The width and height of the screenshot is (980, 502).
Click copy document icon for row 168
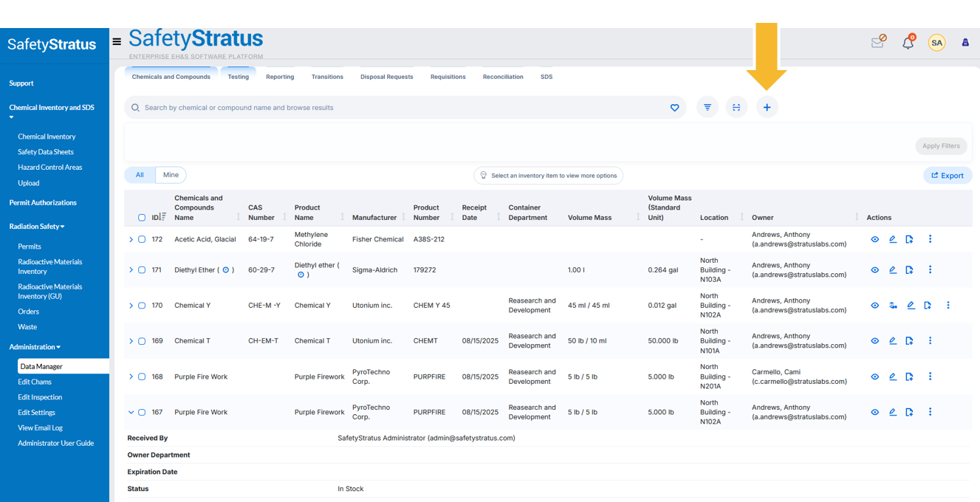(910, 376)
